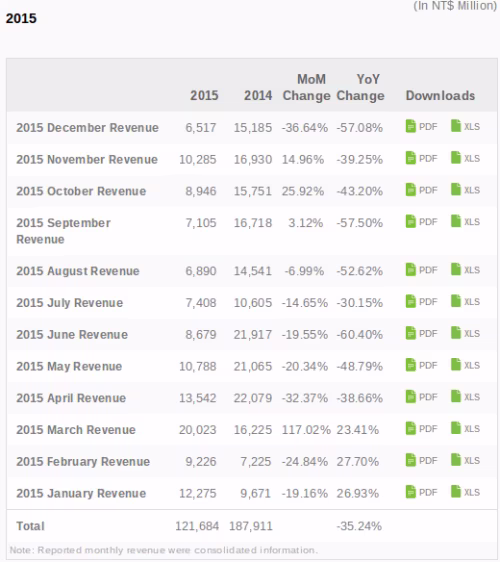Download February 2015 revenue XLS
The width and height of the screenshot is (500, 562).
(466, 460)
